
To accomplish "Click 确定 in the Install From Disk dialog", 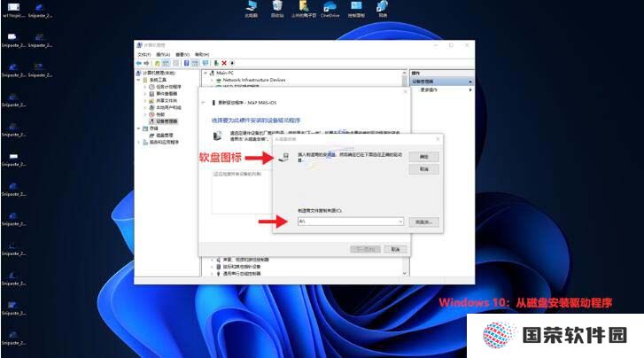I will pos(423,157).
